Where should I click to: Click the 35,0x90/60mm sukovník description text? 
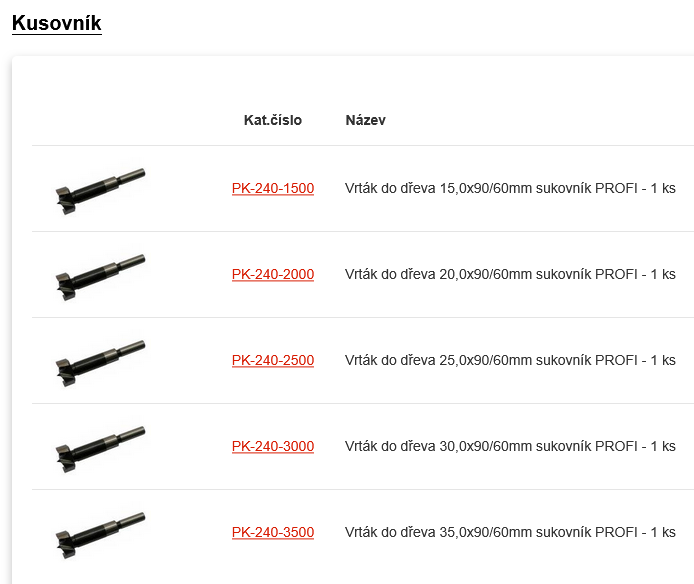[510, 532]
